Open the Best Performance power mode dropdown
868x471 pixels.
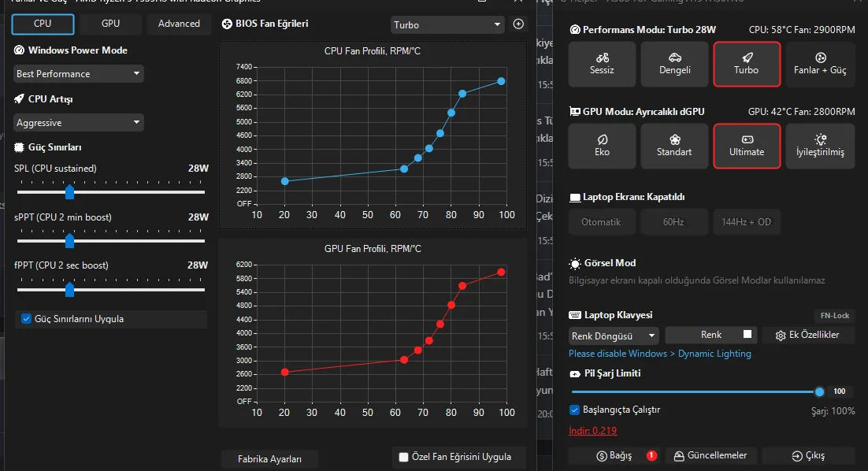(78, 73)
